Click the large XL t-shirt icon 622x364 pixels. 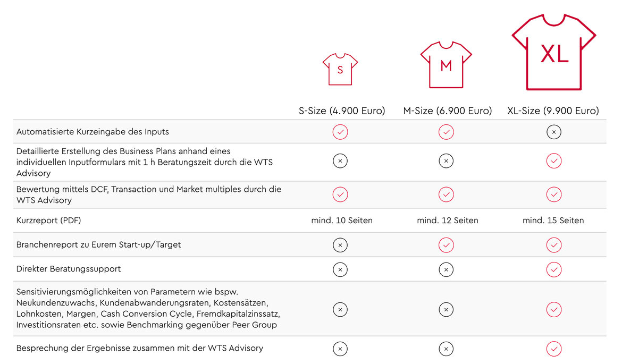pyautogui.click(x=553, y=52)
